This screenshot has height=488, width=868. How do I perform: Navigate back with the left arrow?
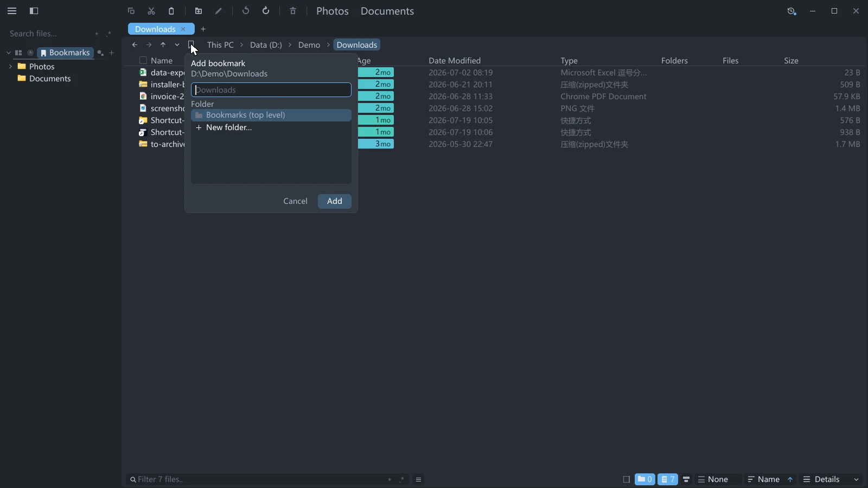click(x=135, y=45)
